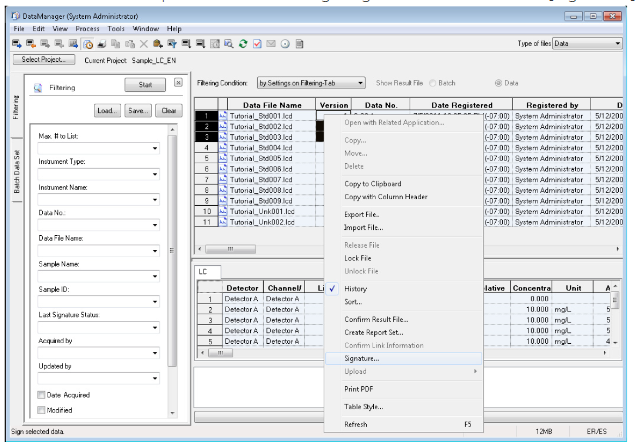Click the green refresh arrows icon
Screen dimensions: 638x448
pos(243,44)
